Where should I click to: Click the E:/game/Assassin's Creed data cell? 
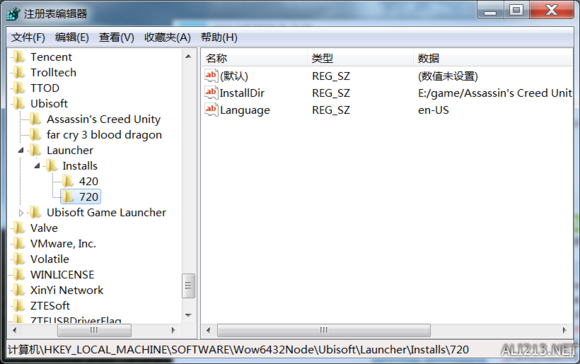point(495,93)
